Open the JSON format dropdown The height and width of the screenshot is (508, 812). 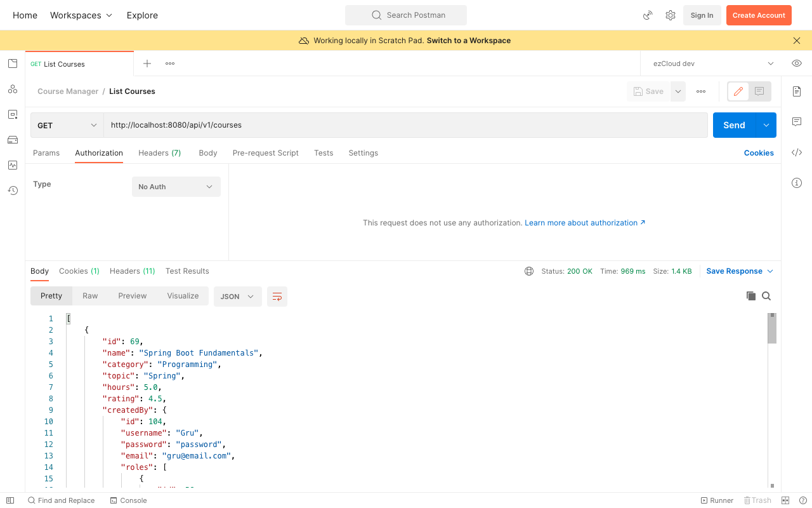(238, 297)
